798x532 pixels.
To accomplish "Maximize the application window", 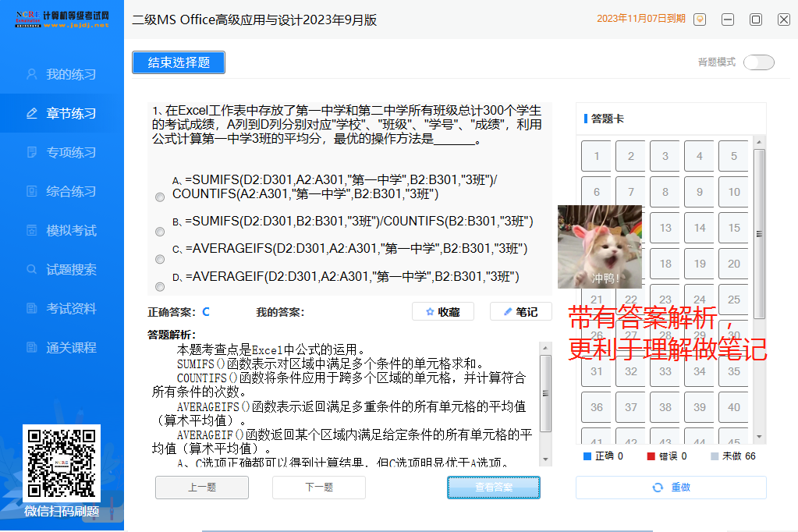I will point(756,20).
